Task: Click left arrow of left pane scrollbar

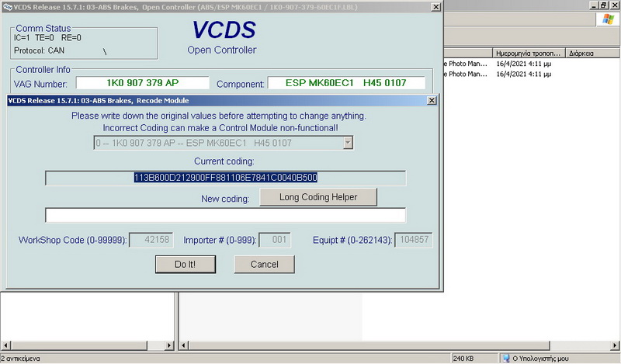Action: click(5, 345)
